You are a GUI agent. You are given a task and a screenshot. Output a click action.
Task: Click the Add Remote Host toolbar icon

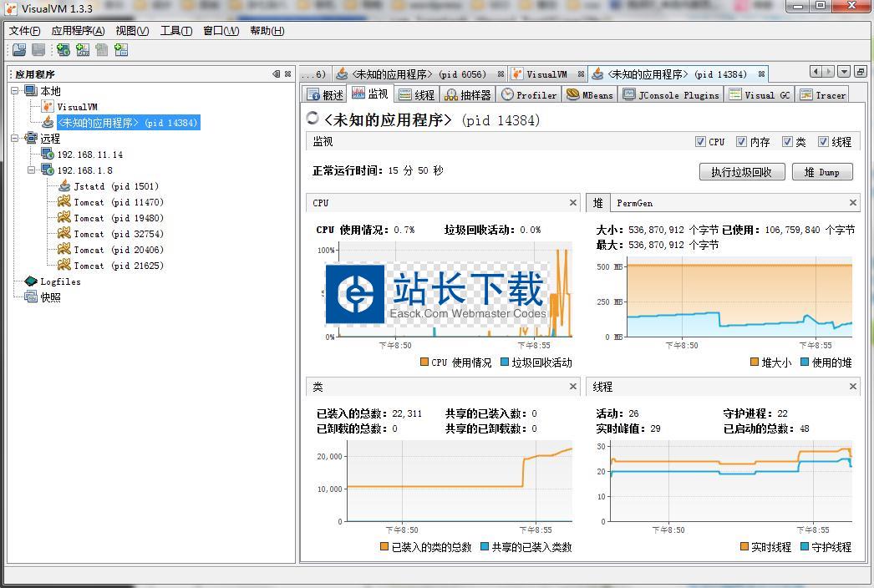tap(63, 50)
